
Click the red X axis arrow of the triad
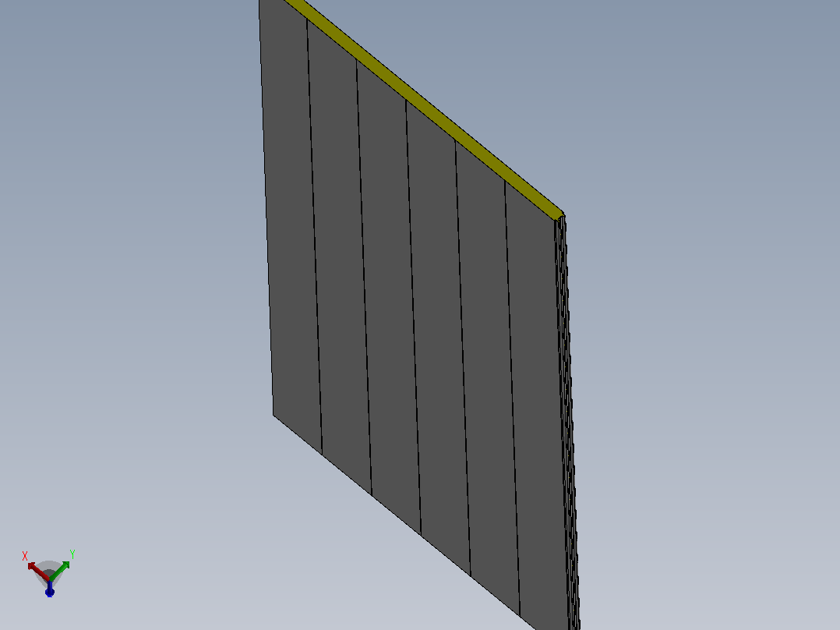[37, 571]
